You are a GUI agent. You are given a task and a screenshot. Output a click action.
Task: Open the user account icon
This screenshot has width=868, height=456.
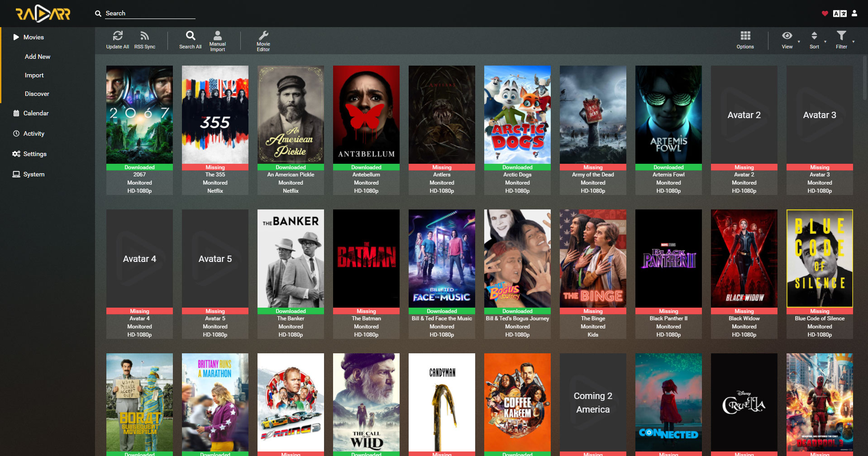(854, 14)
